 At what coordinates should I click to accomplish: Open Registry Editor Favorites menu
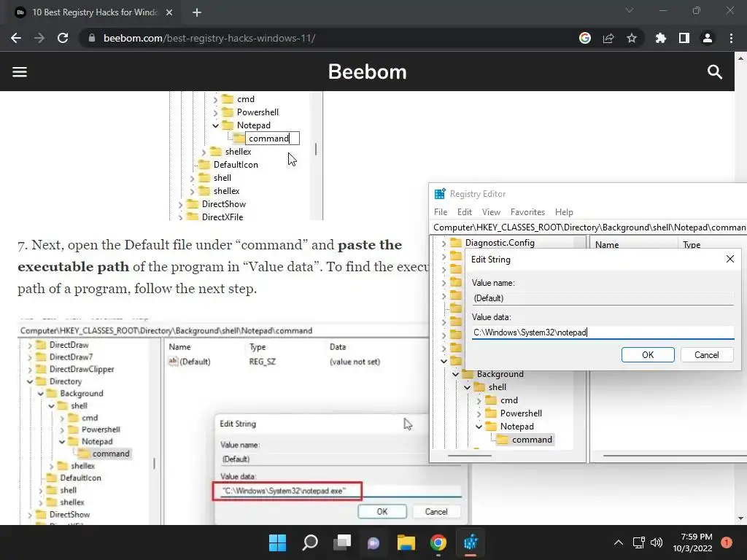point(527,212)
